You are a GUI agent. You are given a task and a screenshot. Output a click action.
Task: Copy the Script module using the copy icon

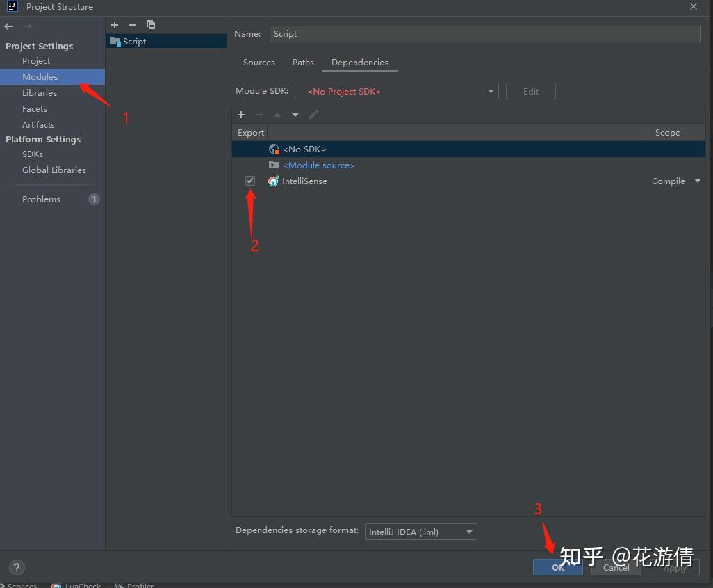click(x=151, y=25)
